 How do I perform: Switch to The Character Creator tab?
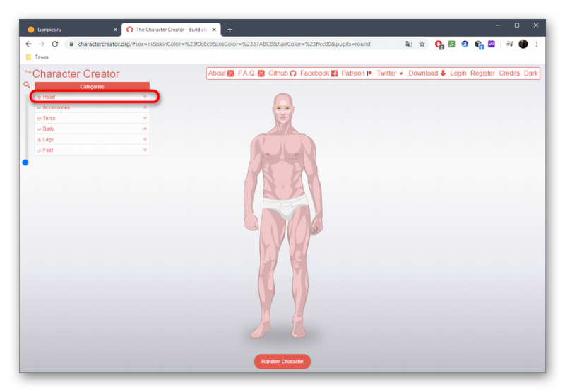(x=171, y=30)
